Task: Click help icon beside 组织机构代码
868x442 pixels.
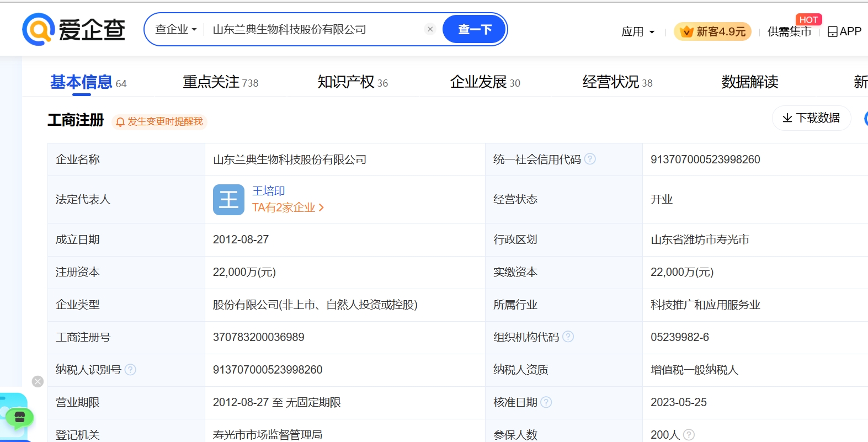Action: pyautogui.click(x=568, y=337)
